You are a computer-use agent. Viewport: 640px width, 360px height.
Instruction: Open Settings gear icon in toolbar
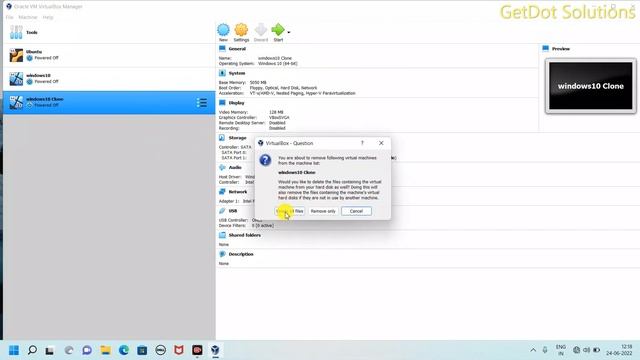241,30
